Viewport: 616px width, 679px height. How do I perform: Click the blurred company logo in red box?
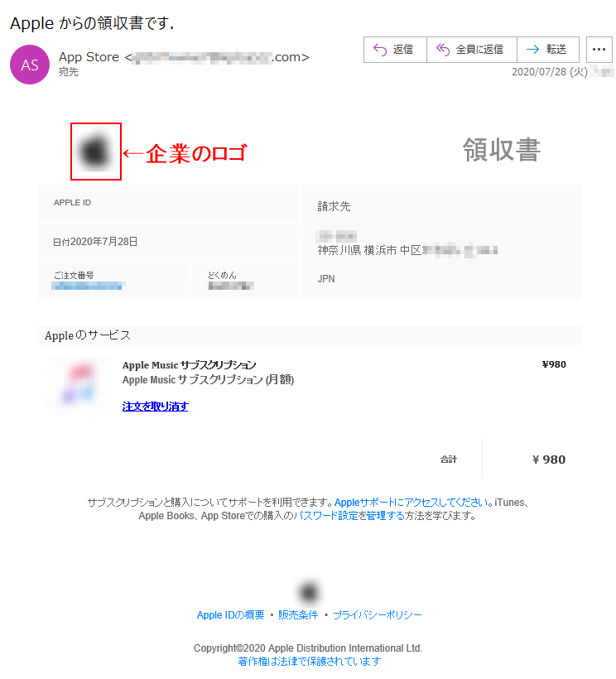(96, 152)
